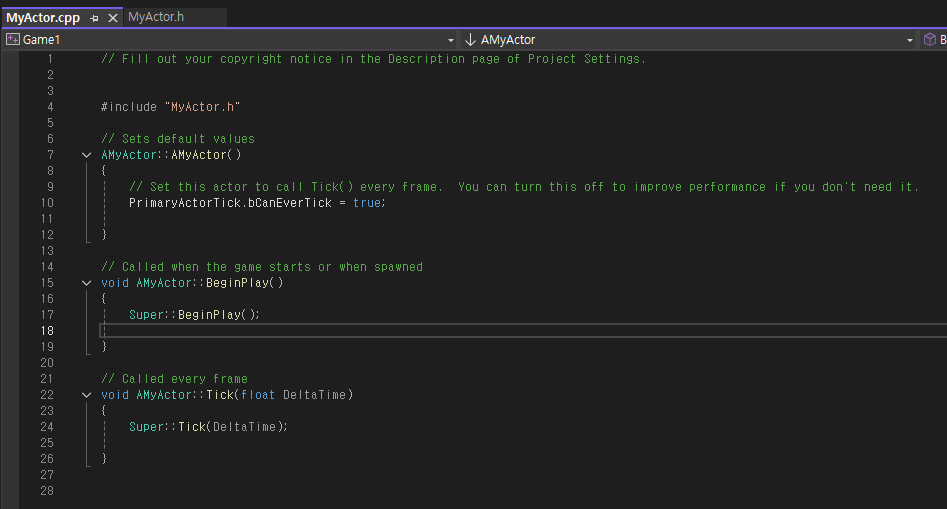The width and height of the screenshot is (947, 509).
Task: Click the down arrow icon beside AMyActor
Action: pyautogui.click(x=470, y=40)
